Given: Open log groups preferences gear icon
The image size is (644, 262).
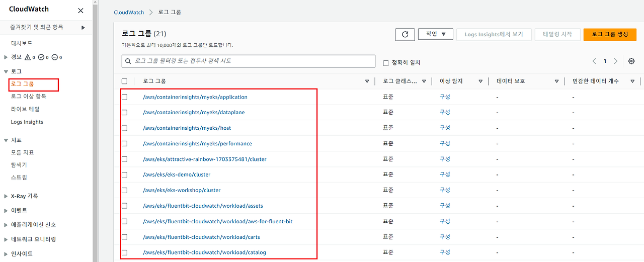Looking at the screenshot, I should 631,61.
